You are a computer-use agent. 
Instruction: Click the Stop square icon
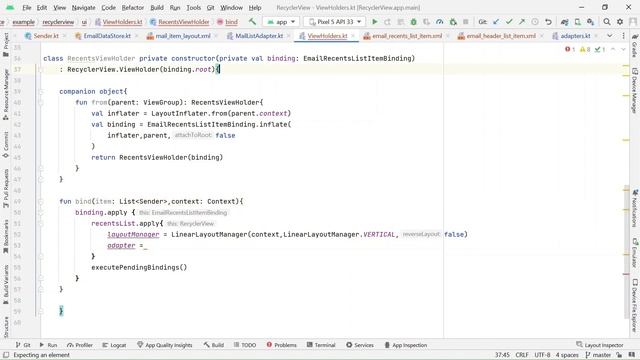[465, 22]
